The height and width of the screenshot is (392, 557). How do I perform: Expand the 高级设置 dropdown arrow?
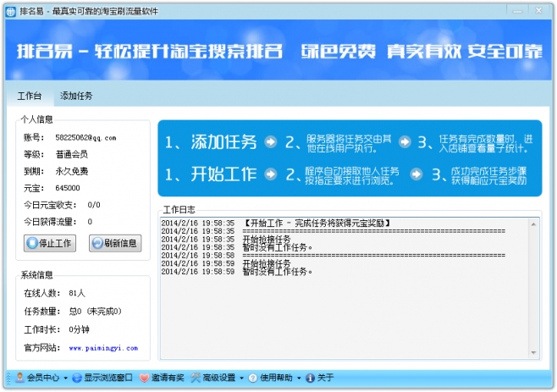point(241,378)
